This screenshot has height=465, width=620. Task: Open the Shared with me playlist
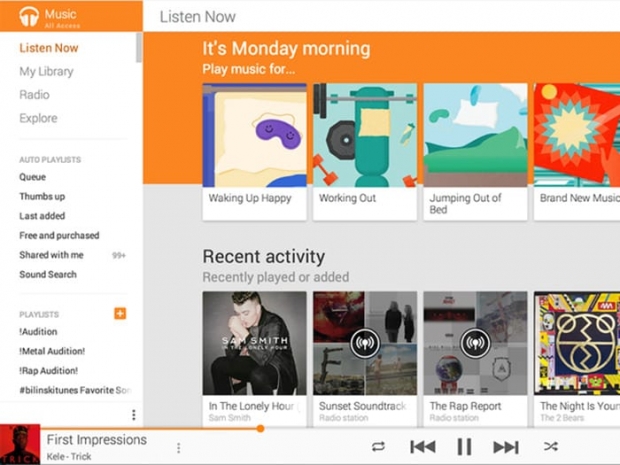pyautogui.click(x=52, y=255)
